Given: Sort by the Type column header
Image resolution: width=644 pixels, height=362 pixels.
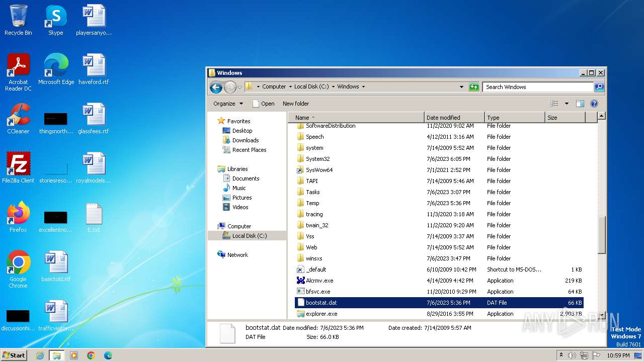Looking at the screenshot, I should point(515,117).
